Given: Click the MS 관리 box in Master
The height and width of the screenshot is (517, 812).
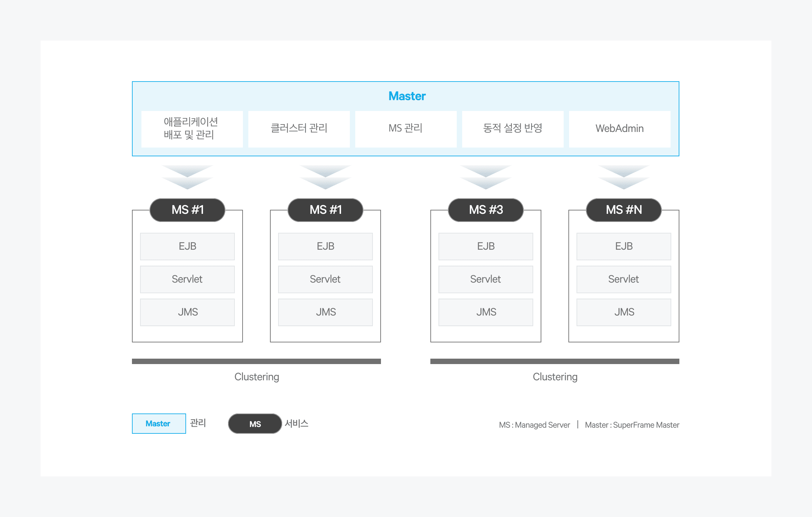Looking at the screenshot, I should pyautogui.click(x=406, y=129).
